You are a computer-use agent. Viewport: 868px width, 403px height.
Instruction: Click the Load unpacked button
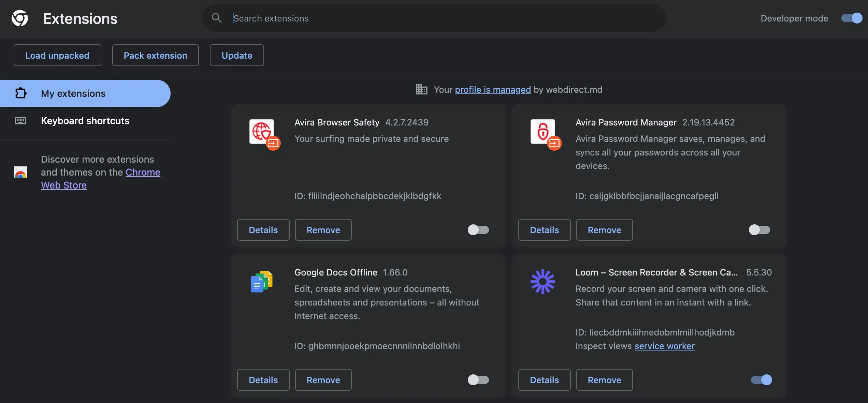coord(57,55)
